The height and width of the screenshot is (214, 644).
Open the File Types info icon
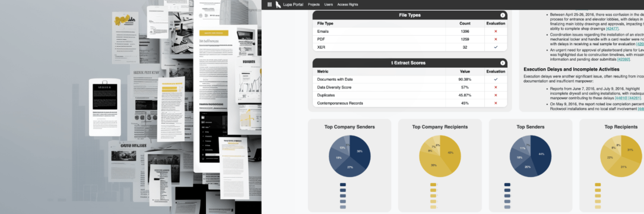(x=502, y=15)
